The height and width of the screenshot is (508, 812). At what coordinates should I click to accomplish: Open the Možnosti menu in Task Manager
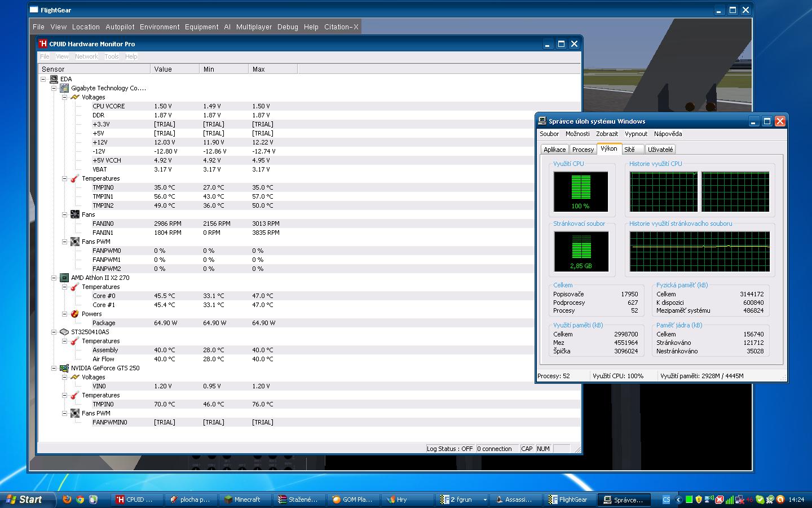click(x=577, y=134)
